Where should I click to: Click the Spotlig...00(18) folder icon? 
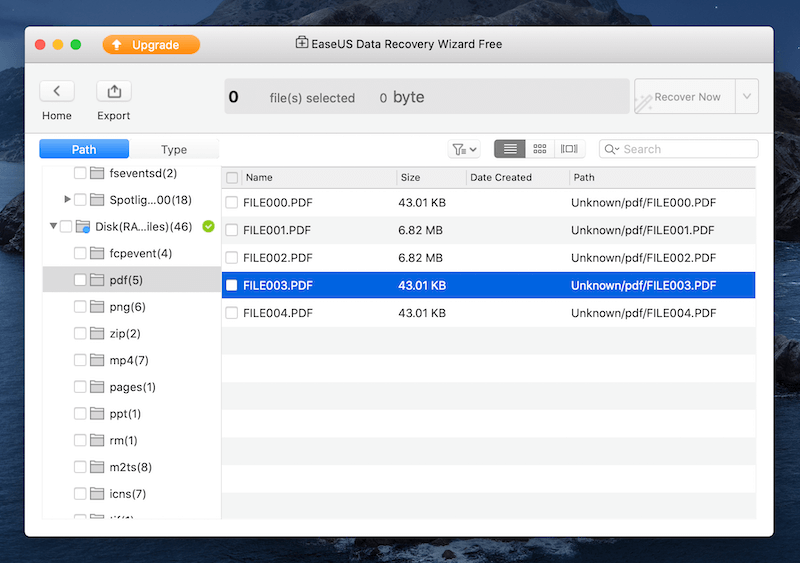pos(97,200)
